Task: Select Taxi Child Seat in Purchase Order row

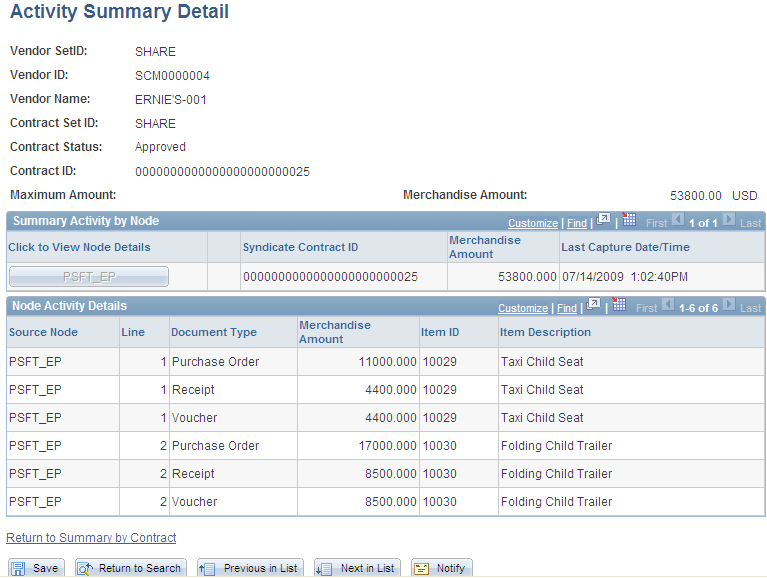Action: (x=542, y=361)
